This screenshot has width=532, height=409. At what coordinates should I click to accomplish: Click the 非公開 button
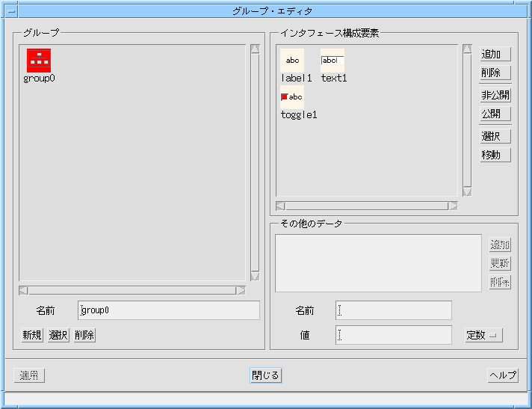(495, 95)
